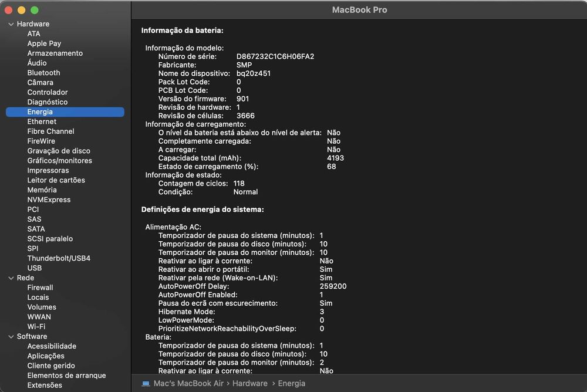Open Volumes network entry
This screenshot has height=392, width=587.
click(42, 307)
